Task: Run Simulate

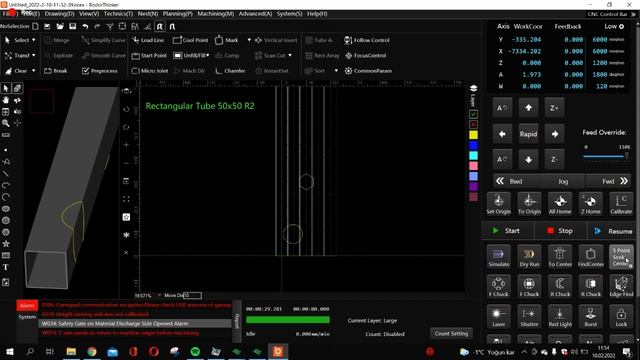Action: point(498,257)
